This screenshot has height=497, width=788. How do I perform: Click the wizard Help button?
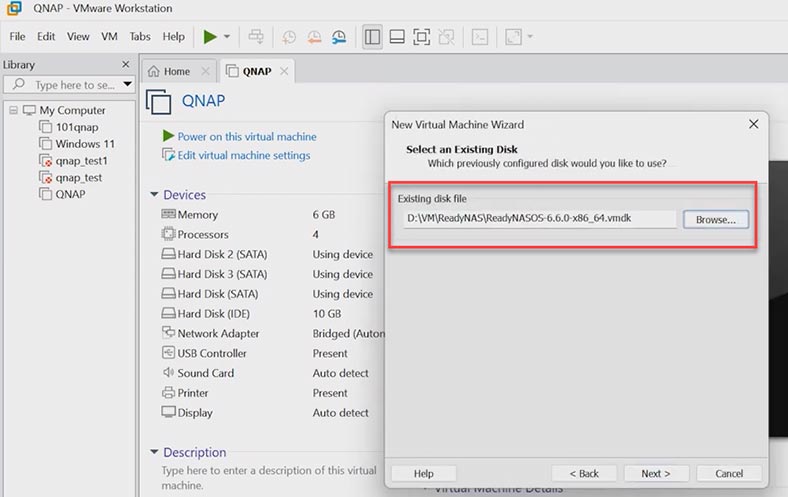coord(424,473)
